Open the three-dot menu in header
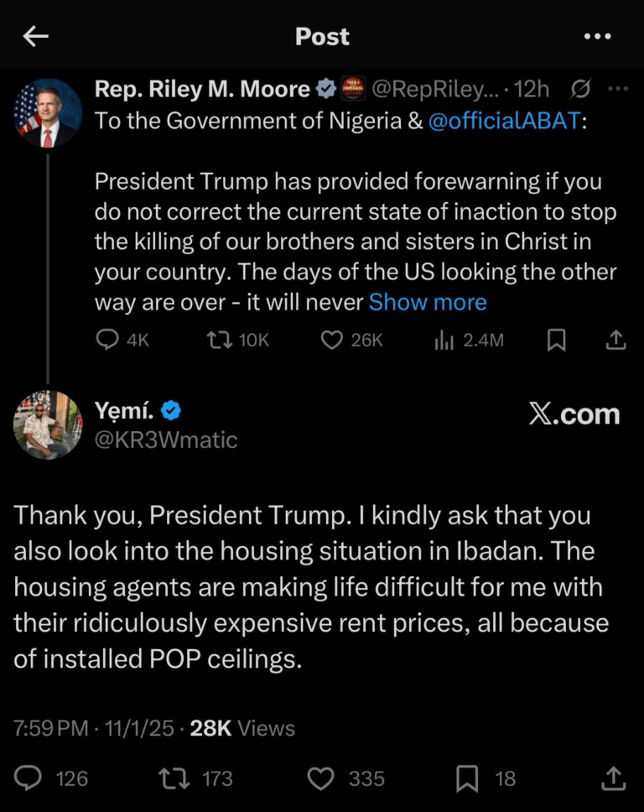Screen dimensions: 644x812 coord(597,36)
